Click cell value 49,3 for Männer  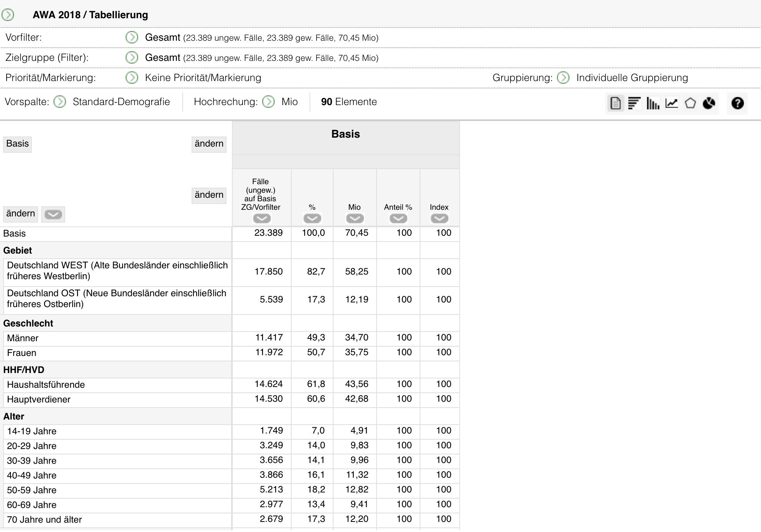[316, 337]
